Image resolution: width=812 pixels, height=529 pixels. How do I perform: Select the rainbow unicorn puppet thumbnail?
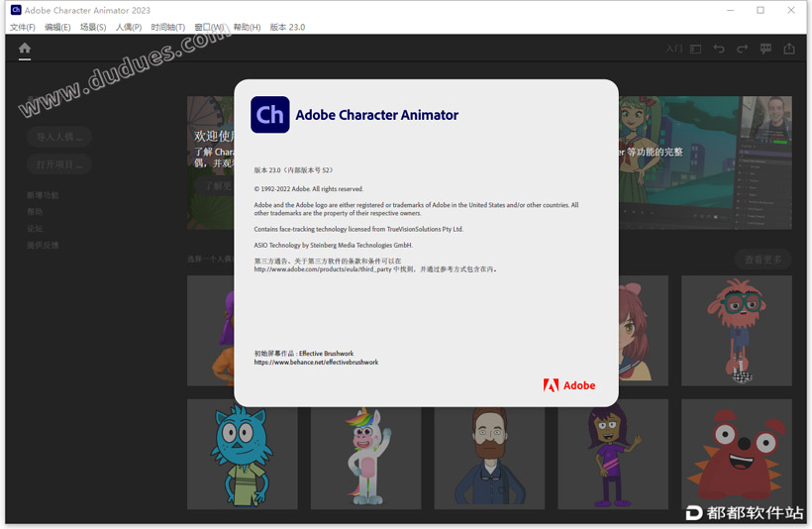(365, 458)
